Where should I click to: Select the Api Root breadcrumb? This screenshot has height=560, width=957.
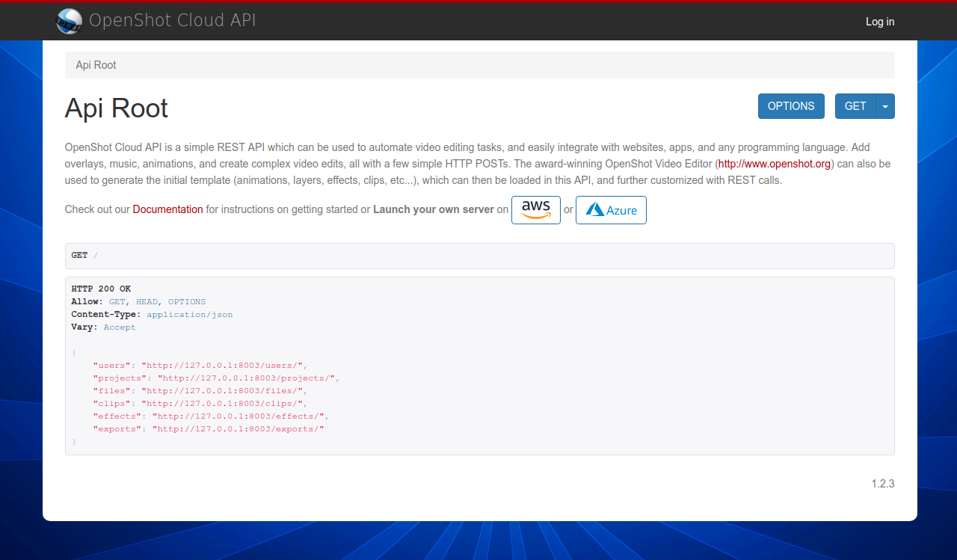click(96, 65)
